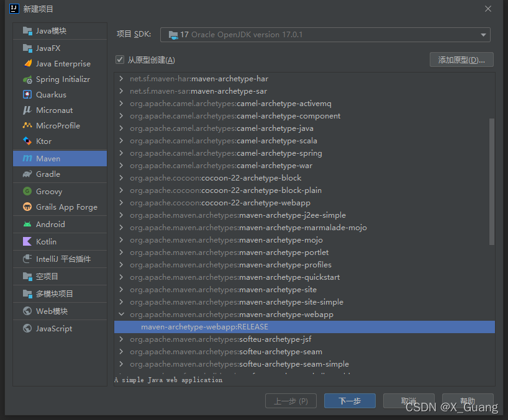Click 添加原型(D)... button
This screenshot has height=420, width=508.
tap(461, 60)
